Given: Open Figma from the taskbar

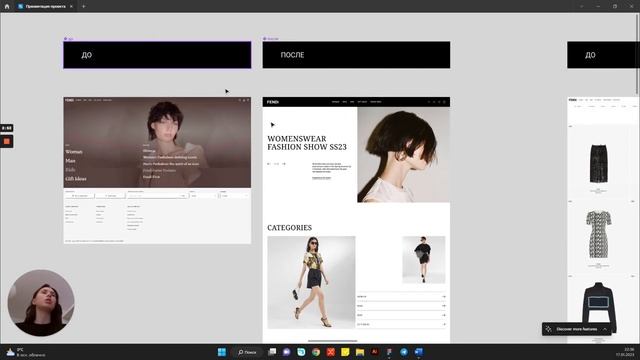Looking at the screenshot, I should pos(389,352).
